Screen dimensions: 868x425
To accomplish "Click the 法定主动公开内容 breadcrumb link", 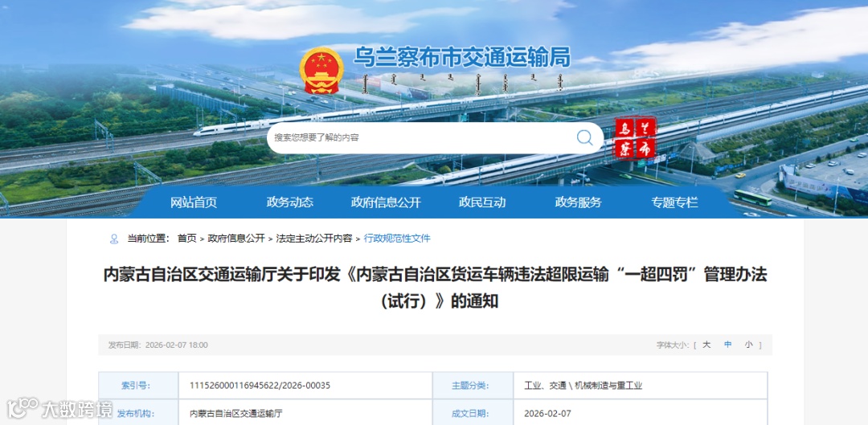I will 314,239.
